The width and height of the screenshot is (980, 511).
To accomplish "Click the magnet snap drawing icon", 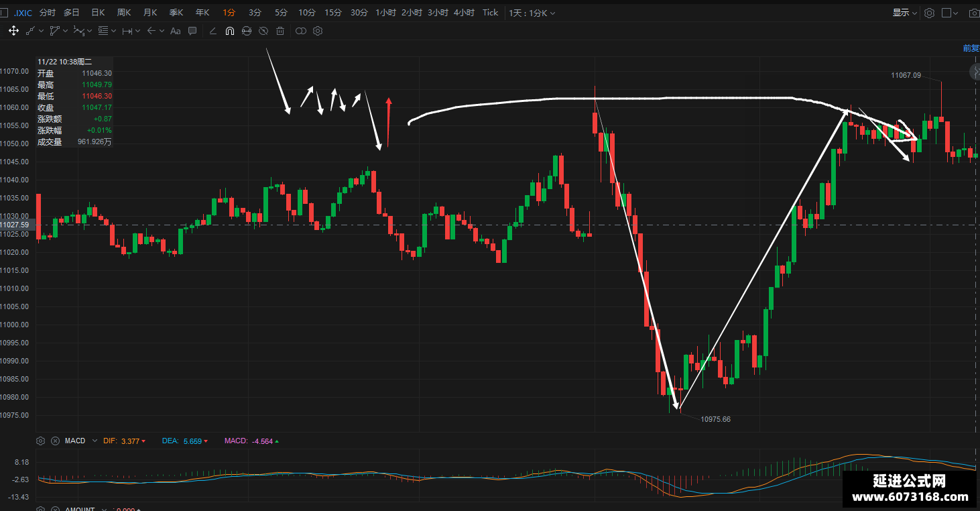I will [x=229, y=31].
